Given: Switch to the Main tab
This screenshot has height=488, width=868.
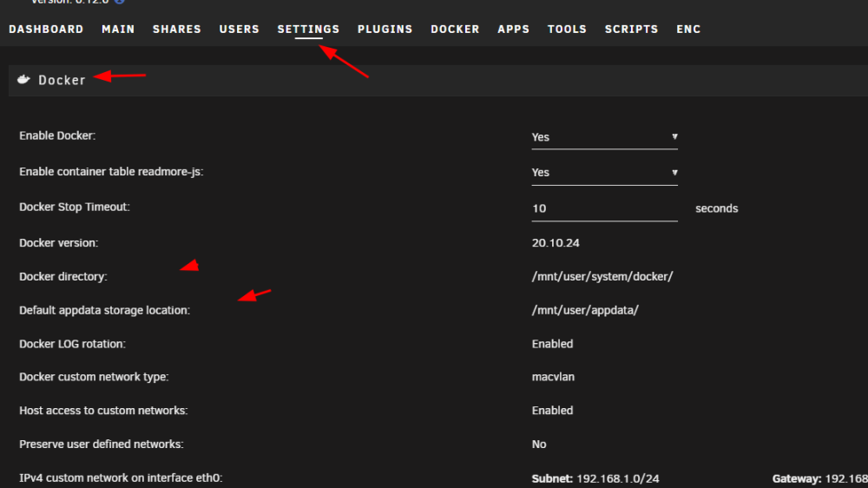Looking at the screenshot, I should 118,30.
